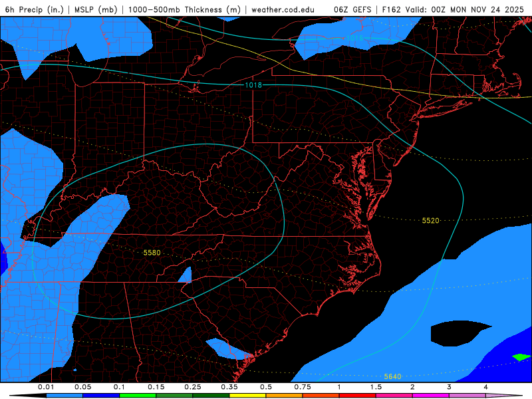532x399 pixels.
Task: Select the orange 0.5 legend swatch
Action: (x=285, y=396)
